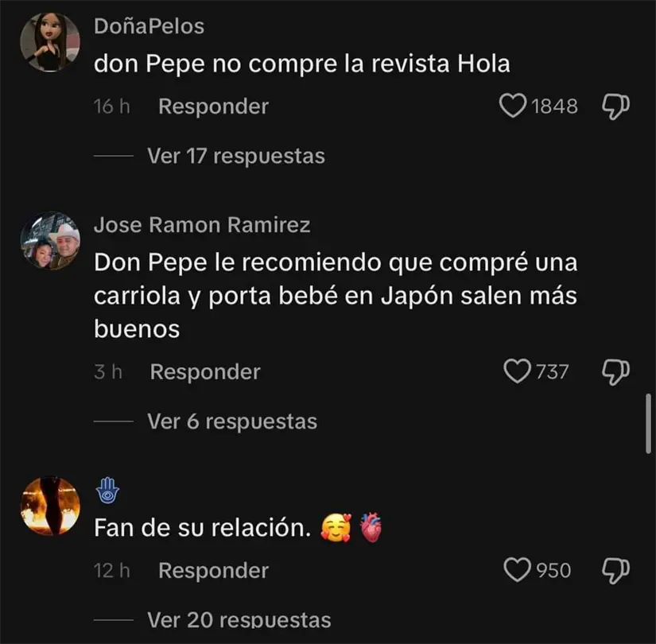Like DoñaPelos's comment with the heart
The image size is (656, 644).
point(513,106)
